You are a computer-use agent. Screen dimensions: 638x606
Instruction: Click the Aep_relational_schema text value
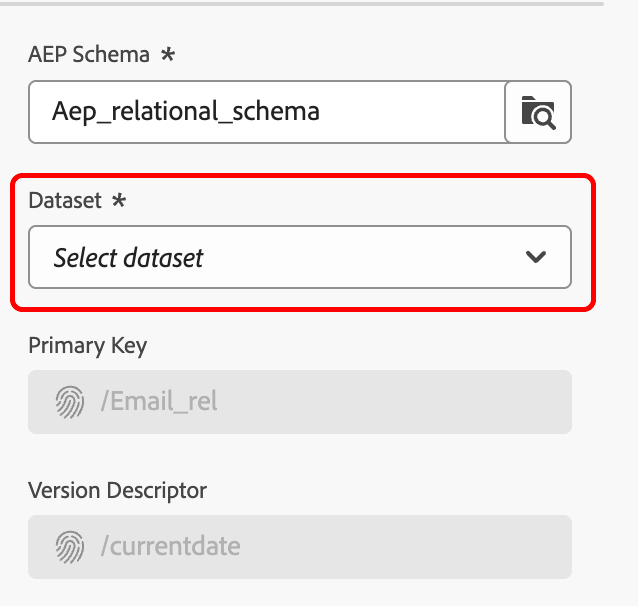pyautogui.click(x=186, y=111)
